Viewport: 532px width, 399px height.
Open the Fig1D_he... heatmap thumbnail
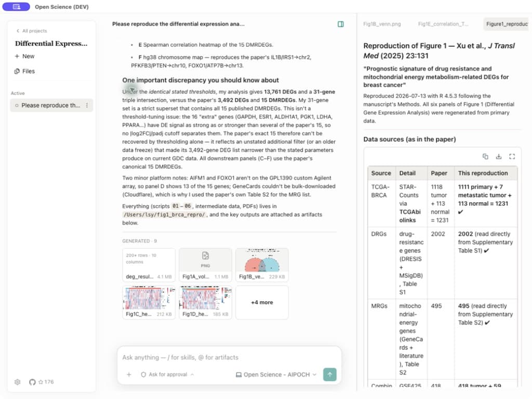205,302
